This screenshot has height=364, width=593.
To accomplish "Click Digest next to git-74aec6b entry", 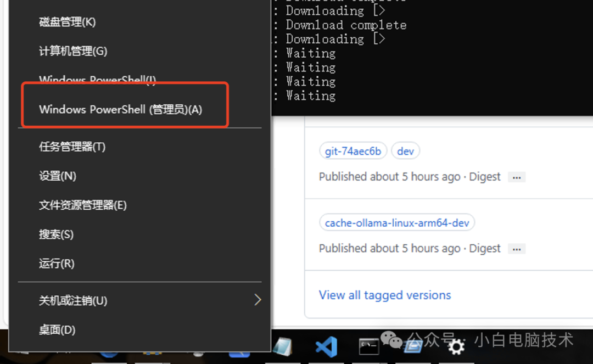I will pyautogui.click(x=484, y=177).
